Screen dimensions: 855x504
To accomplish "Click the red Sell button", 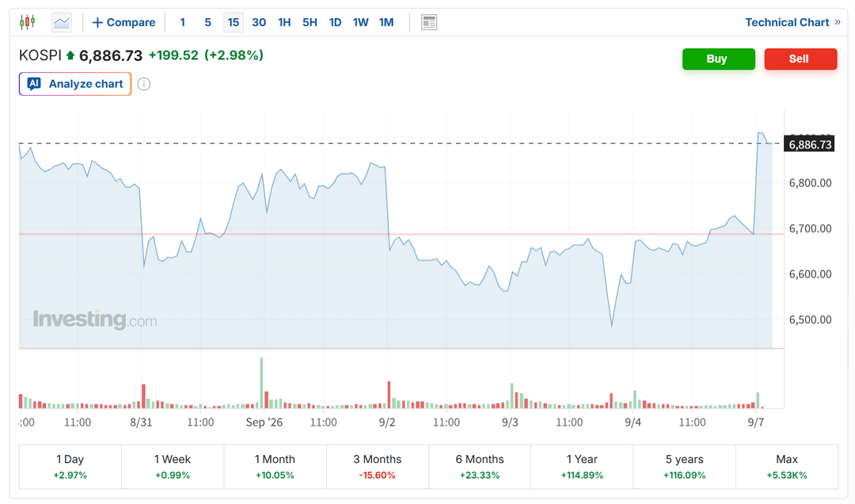I will [x=800, y=59].
